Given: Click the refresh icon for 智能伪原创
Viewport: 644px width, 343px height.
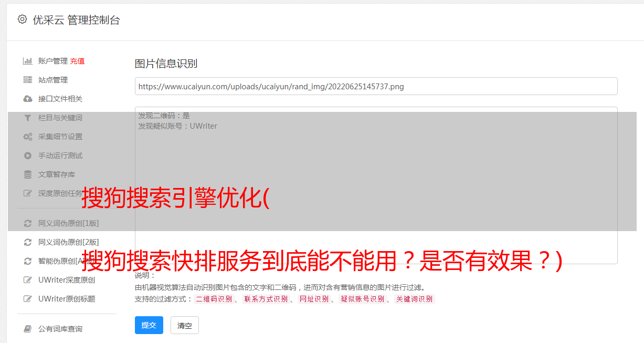Looking at the screenshot, I should pyautogui.click(x=28, y=261).
